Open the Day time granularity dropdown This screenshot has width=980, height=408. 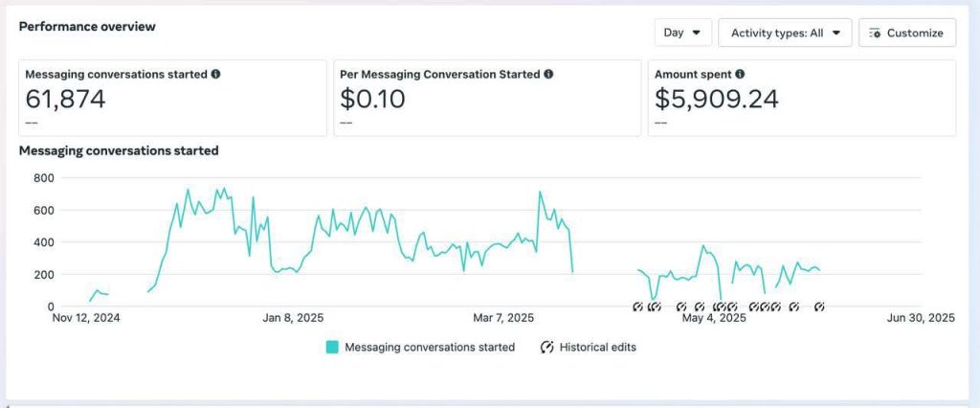tap(682, 33)
